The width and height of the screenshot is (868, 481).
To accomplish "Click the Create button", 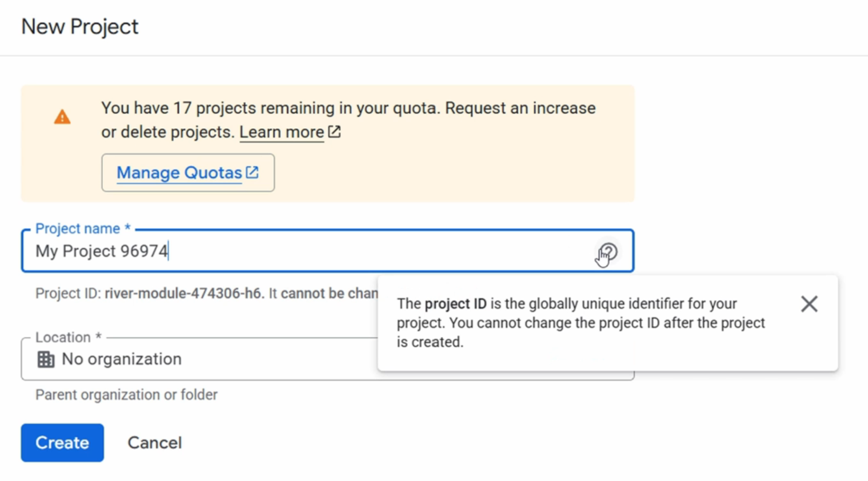I will 62,442.
